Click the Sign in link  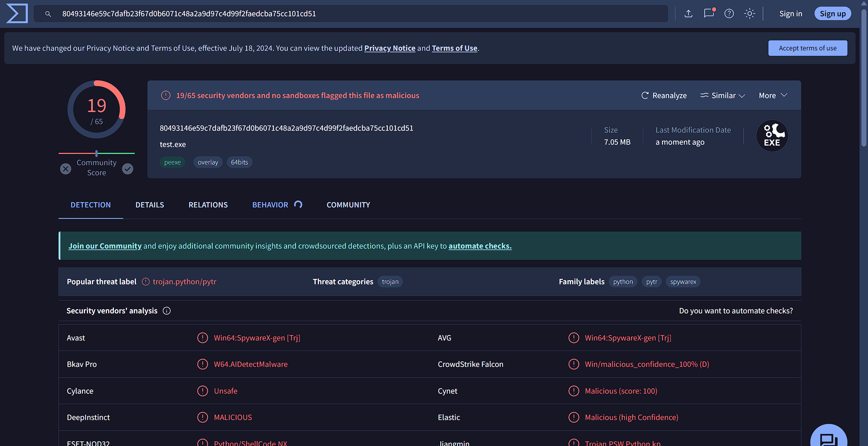[791, 14]
